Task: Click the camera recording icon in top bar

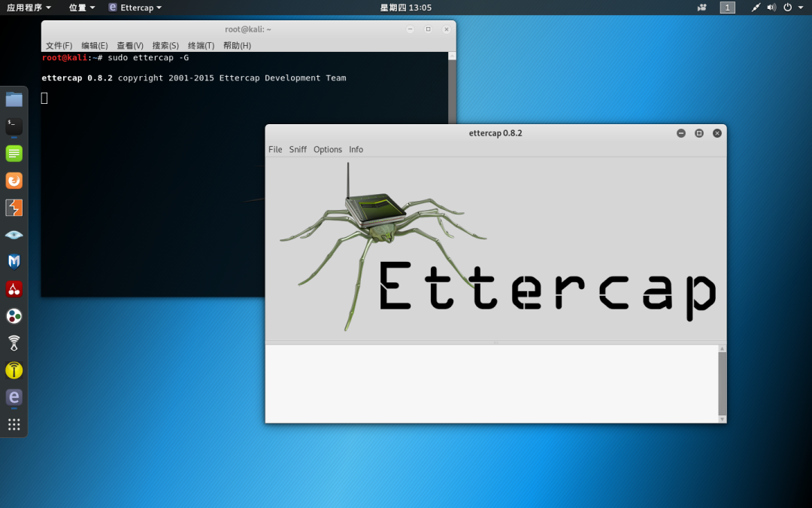Action: pyautogui.click(x=701, y=8)
